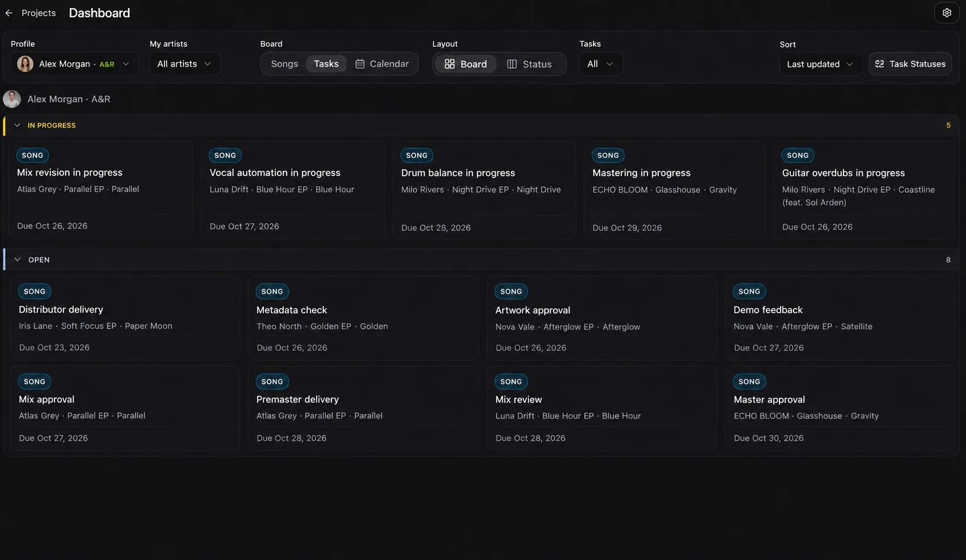Open the Profile dropdown for Alex Morgan
The image size is (966, 560).
tap(74, 64)
